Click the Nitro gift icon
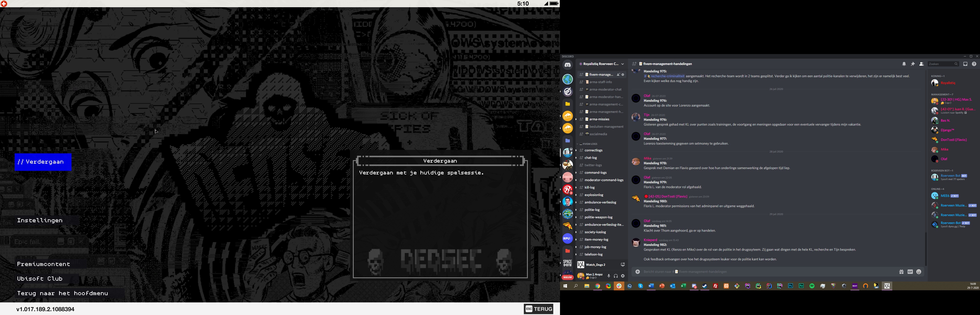The width and height of the screenshot is (980, 315). [x=901, y=272]
